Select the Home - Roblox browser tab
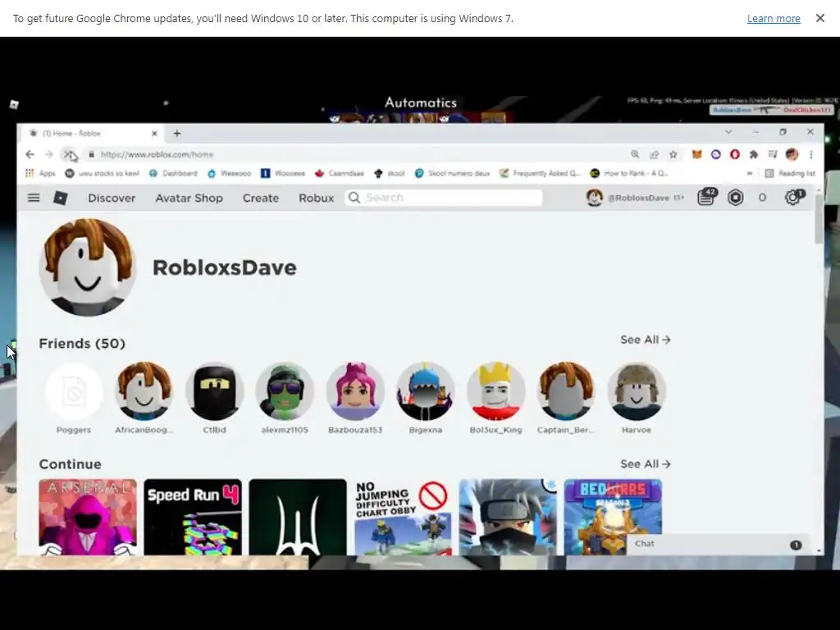840x630 pixels. (91, 134)
